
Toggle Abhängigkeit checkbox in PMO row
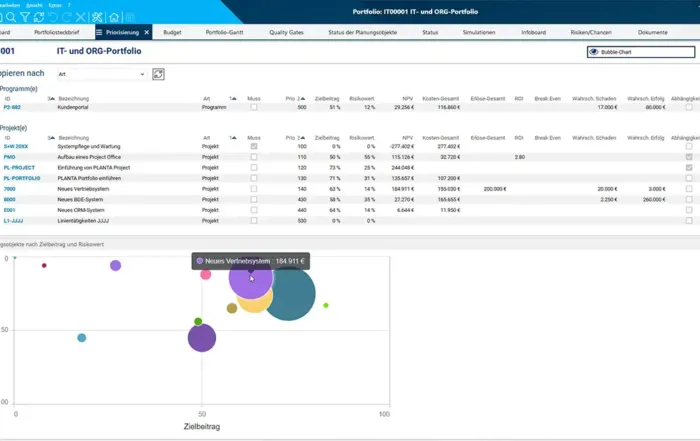coord(689,157)
